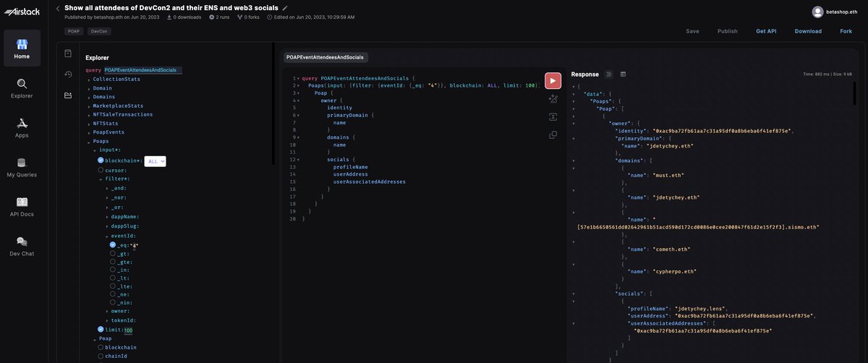Expand the PoapEvents tree node
This screenshot has height=363, width=868.
(x=89, y=133)
